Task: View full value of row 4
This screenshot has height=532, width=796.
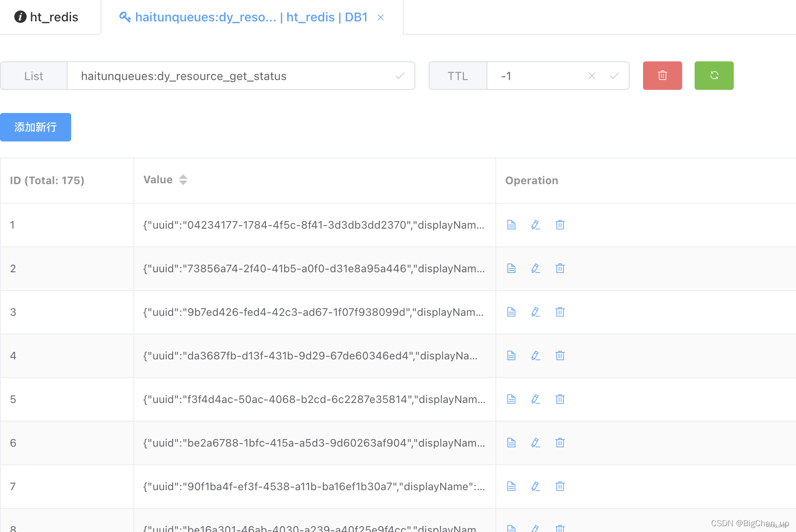Action: tap(511, 355)
